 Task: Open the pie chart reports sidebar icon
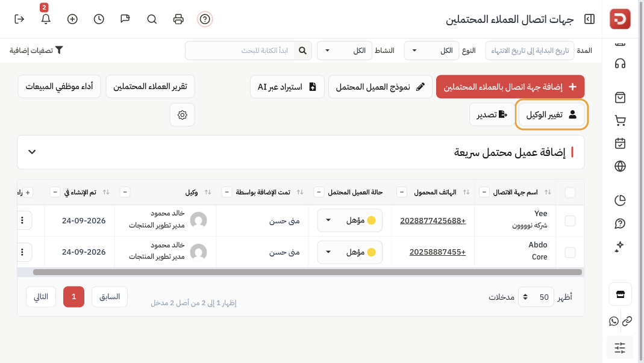[620, 200]
